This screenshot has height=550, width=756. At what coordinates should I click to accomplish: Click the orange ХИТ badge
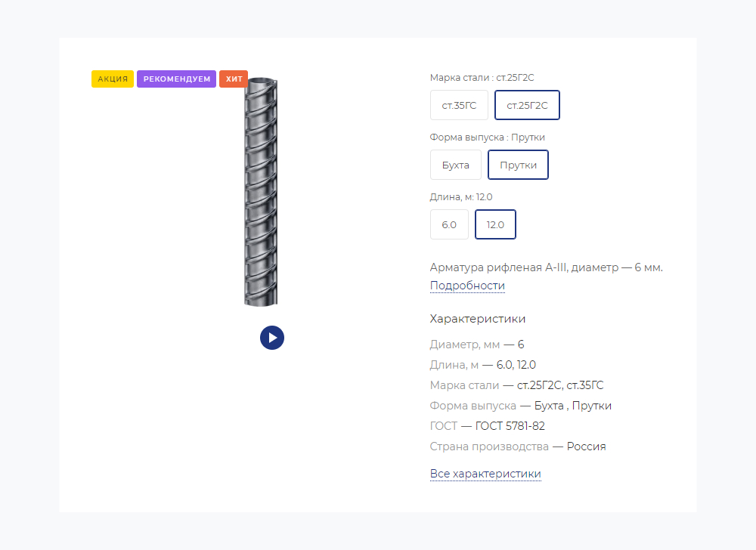coord(234,79)
